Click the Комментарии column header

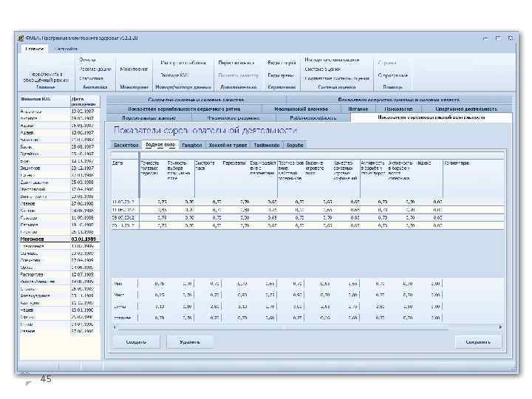474,179
